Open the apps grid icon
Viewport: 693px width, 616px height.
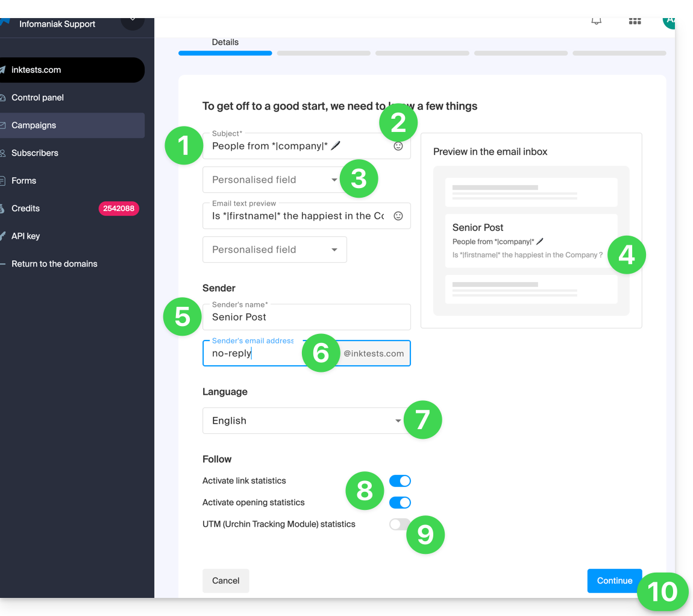coord(635,21)
